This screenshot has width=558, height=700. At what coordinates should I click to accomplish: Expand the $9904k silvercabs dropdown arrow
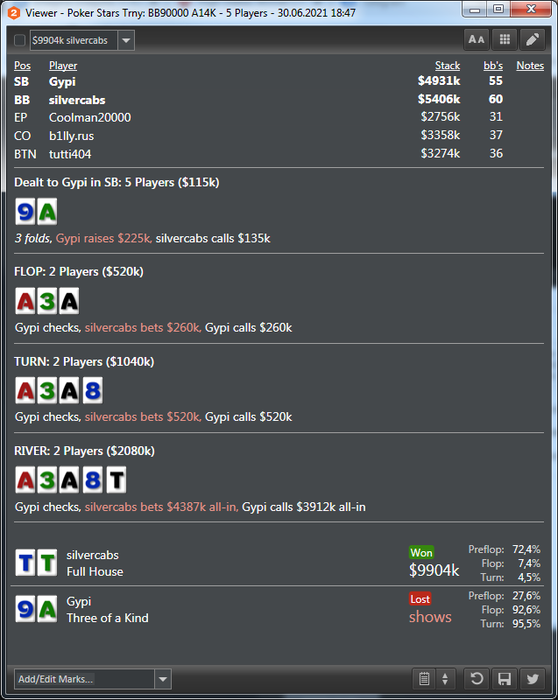click(x=126, y=41)
